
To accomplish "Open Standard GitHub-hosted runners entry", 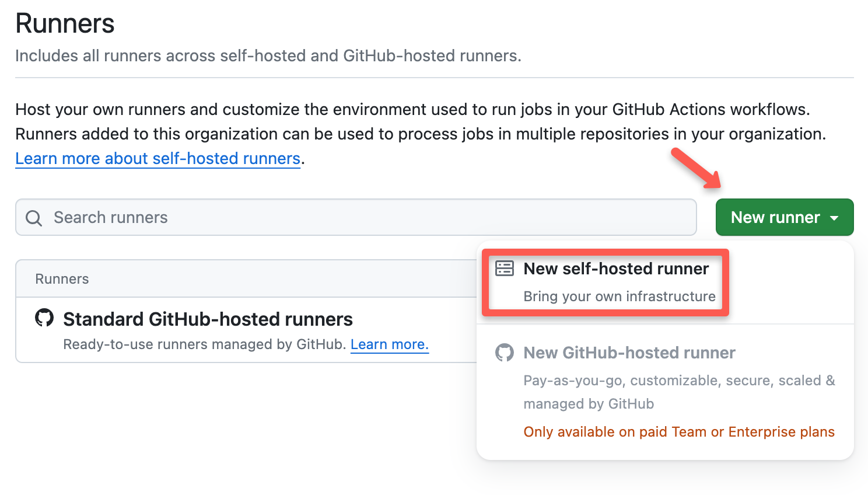I will click(208, 319).
